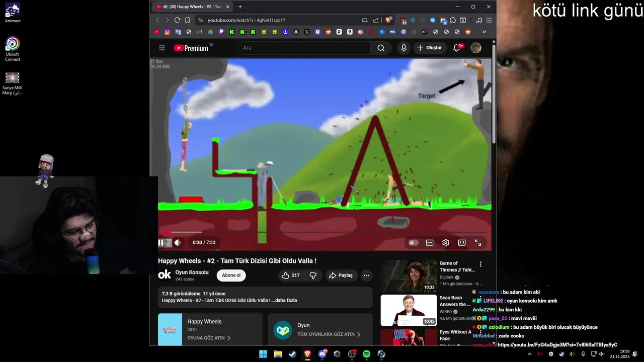Open 'TÜM OYUNLARA GÖZ ATIN' link
644x362 pixels.
330,334
